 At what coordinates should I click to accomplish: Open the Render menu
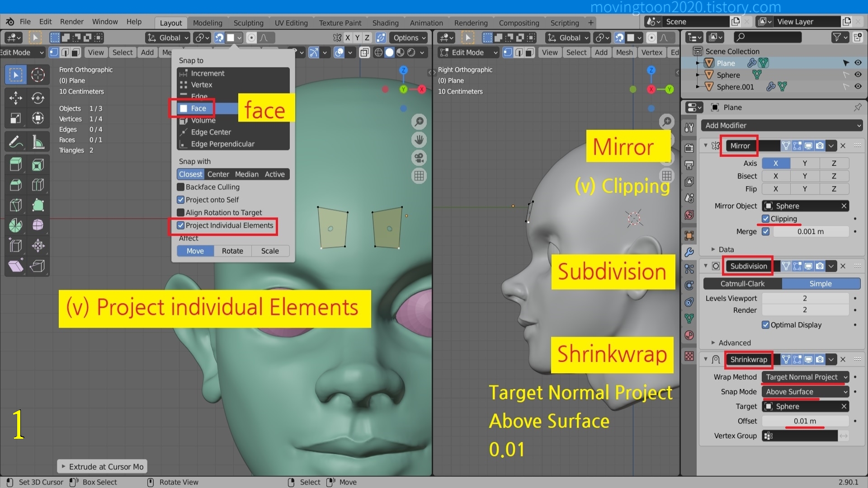coord(72,22)
